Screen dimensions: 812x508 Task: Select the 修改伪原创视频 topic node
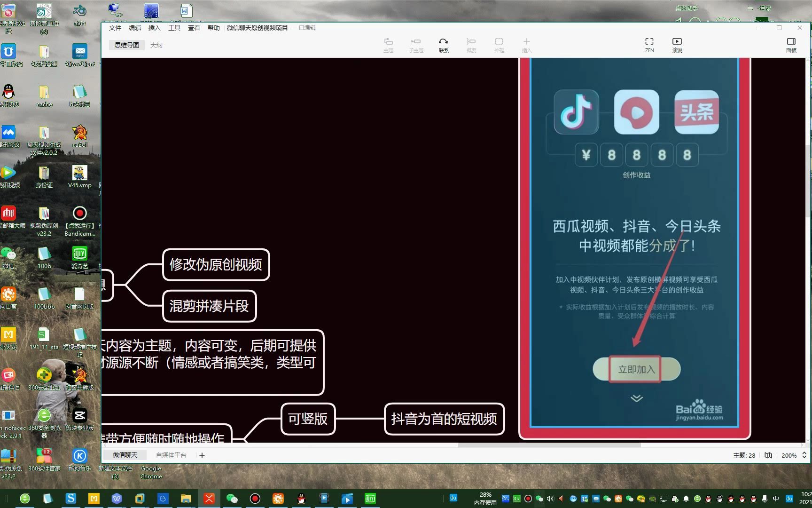coord(216,265)
